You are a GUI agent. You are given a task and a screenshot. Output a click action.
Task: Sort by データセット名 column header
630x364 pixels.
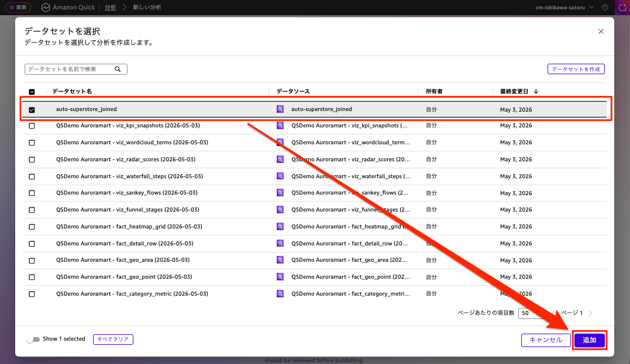[72, 92]
